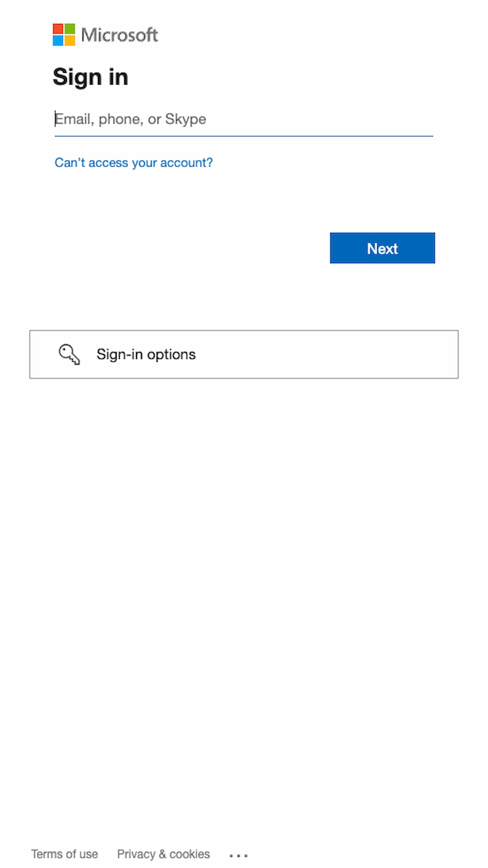Click the blue square of the Microsoft logo
This screenshot has width=488, height=868.
58,41
